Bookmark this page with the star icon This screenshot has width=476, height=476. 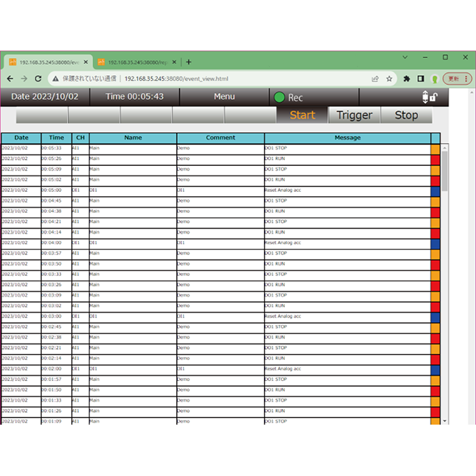[389, 78]
